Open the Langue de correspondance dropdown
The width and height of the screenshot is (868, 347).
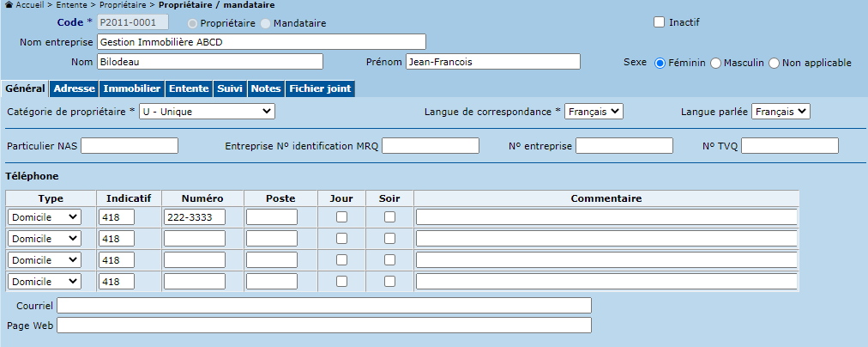(594, 112)
